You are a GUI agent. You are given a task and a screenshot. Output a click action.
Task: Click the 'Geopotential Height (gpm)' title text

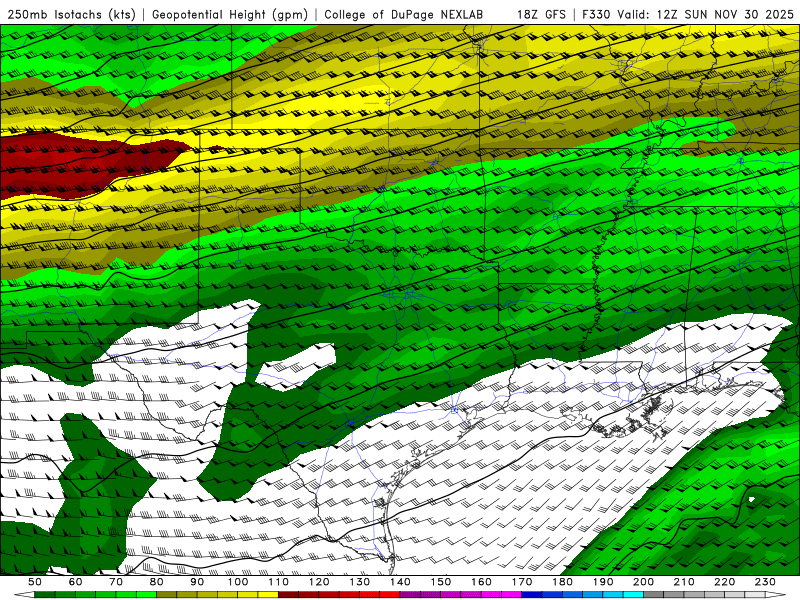point(230,14)
